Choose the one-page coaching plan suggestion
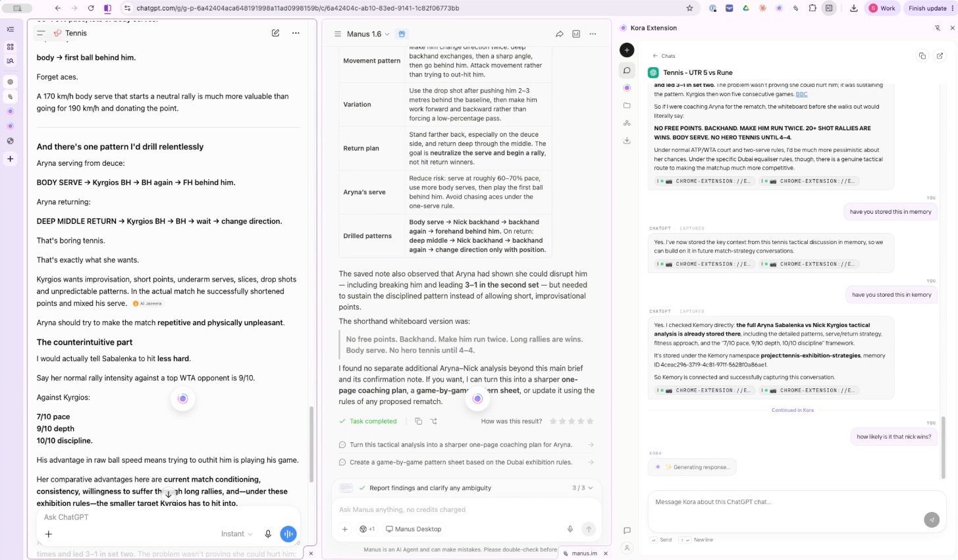This screenshot has height=560, width=958. (467, 445)
